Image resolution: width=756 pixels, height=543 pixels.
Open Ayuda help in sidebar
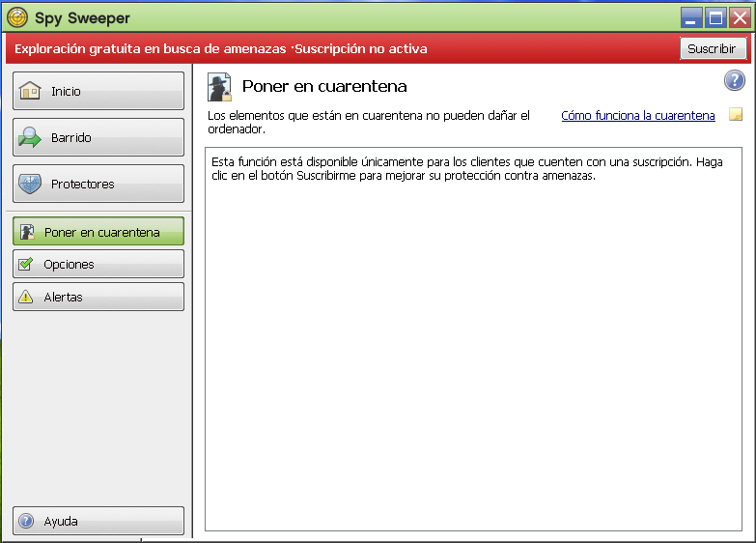coord(98,521)
